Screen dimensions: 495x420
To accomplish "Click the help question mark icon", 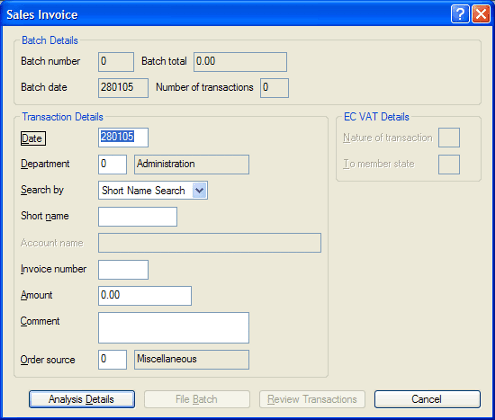I will click(460, 14).
